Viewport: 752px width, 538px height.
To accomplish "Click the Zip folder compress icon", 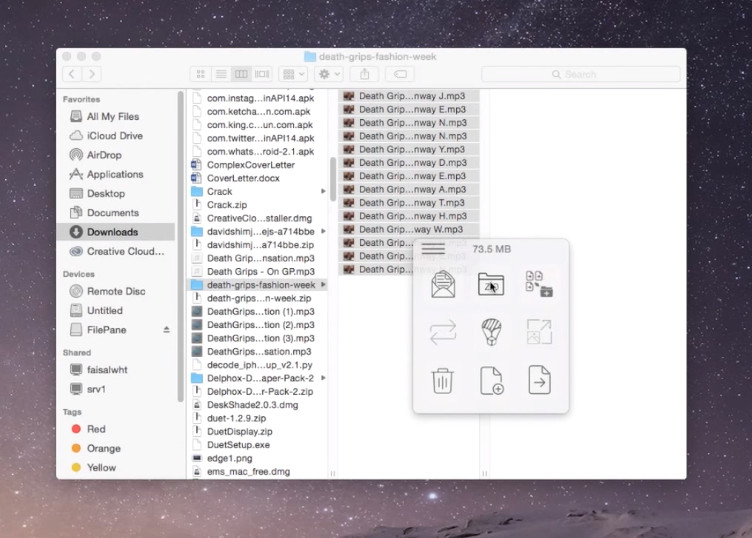I will [491, 283].
